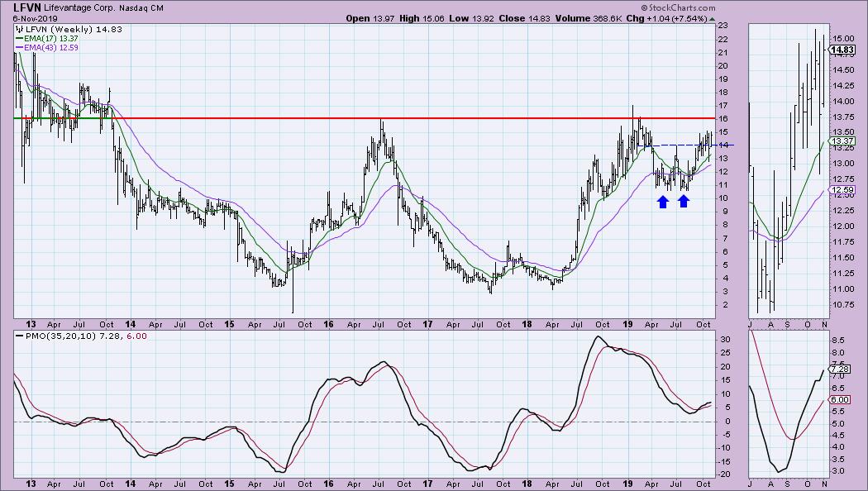
Task: Click the 3.0 label on zoom PMO axis
Action: 838,472
